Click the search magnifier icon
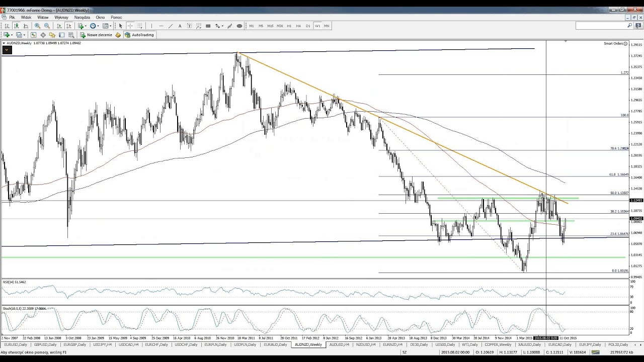This screenshot has height=362, width=644. click(630, 26)
